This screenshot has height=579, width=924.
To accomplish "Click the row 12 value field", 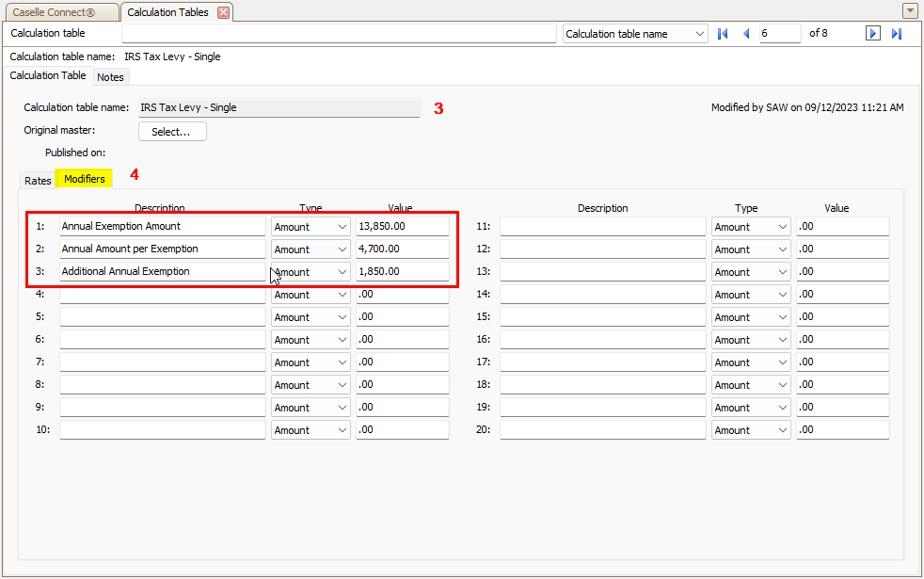I will pos(843,249).
